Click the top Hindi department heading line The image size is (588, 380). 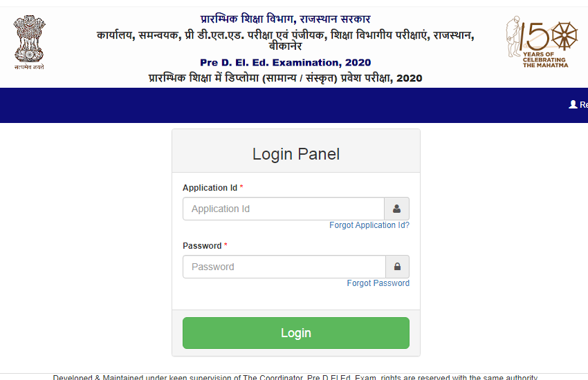pos(286,19)
